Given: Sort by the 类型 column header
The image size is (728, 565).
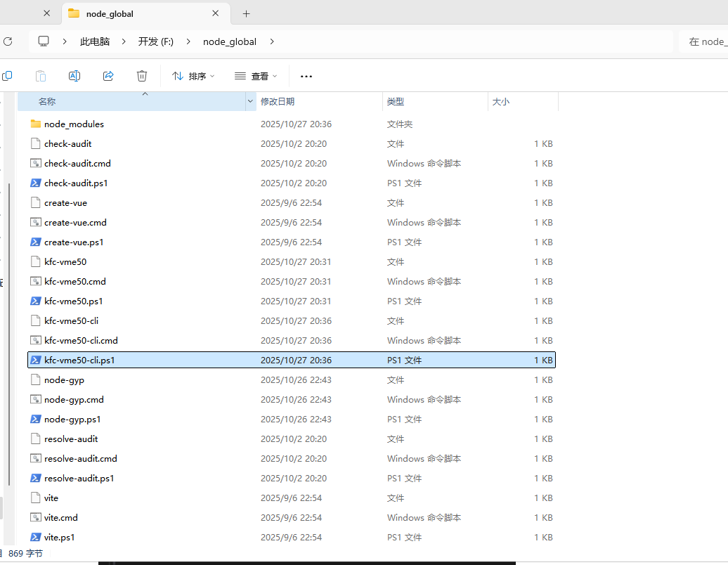Looking at the screenshot, I should tap(435, 101).
